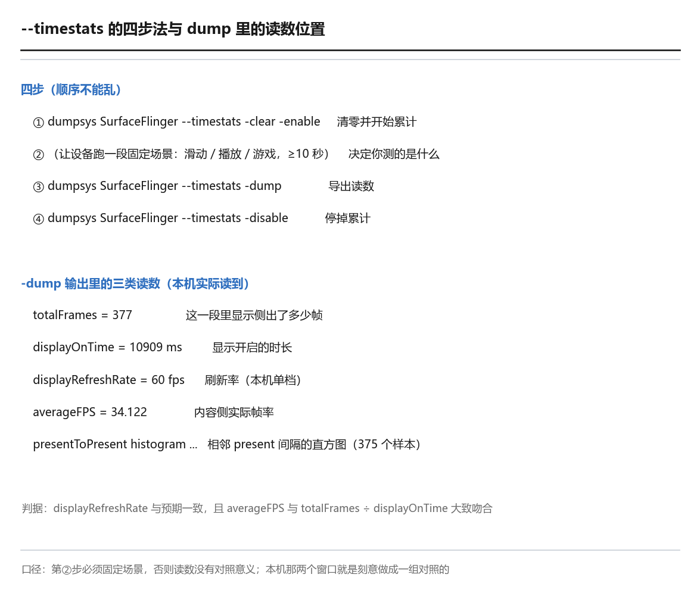Click the '判据' line about displayRefreshRate
The height and width of the screenshot is (593, 700).
257,508
